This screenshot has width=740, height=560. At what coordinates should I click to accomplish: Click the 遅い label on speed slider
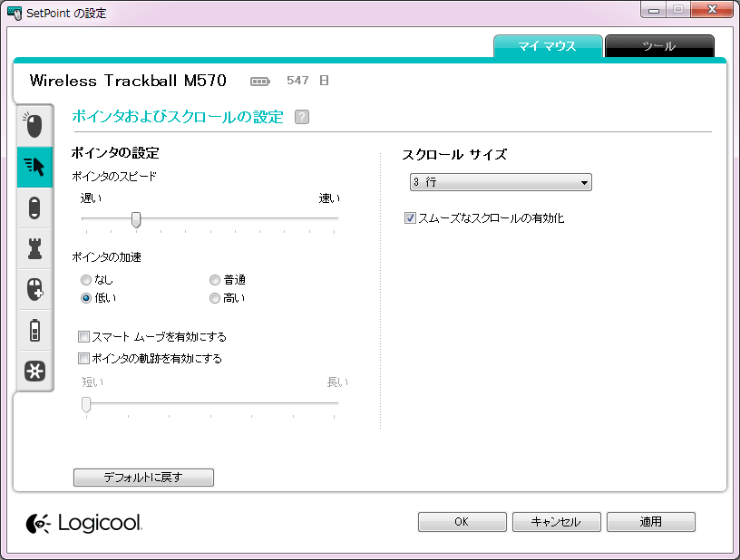(x=91, y=198)
